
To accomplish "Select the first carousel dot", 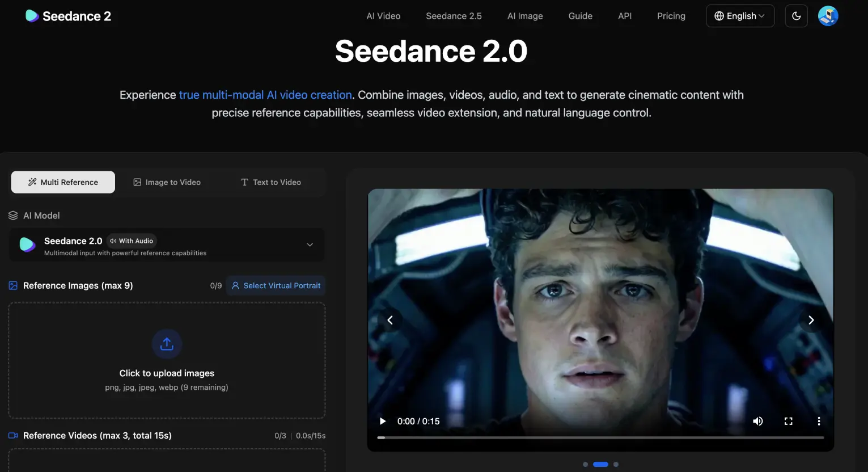I will (585, 464).
